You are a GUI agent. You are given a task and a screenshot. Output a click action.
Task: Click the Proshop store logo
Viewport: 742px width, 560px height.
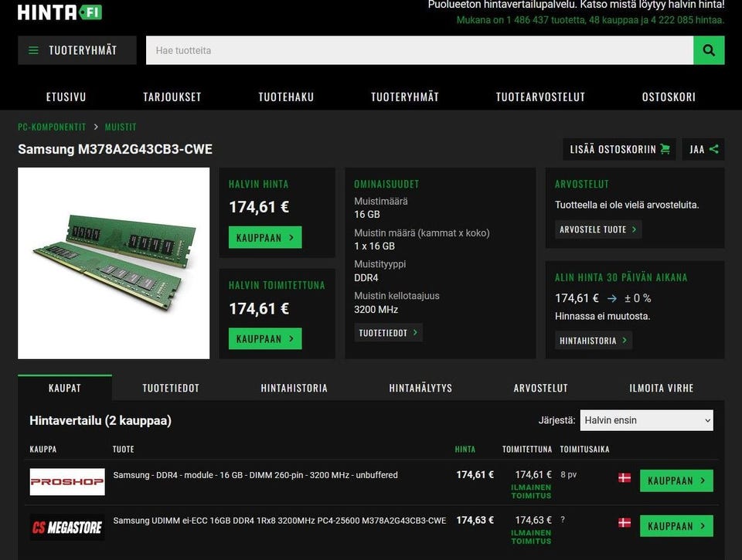67,481
